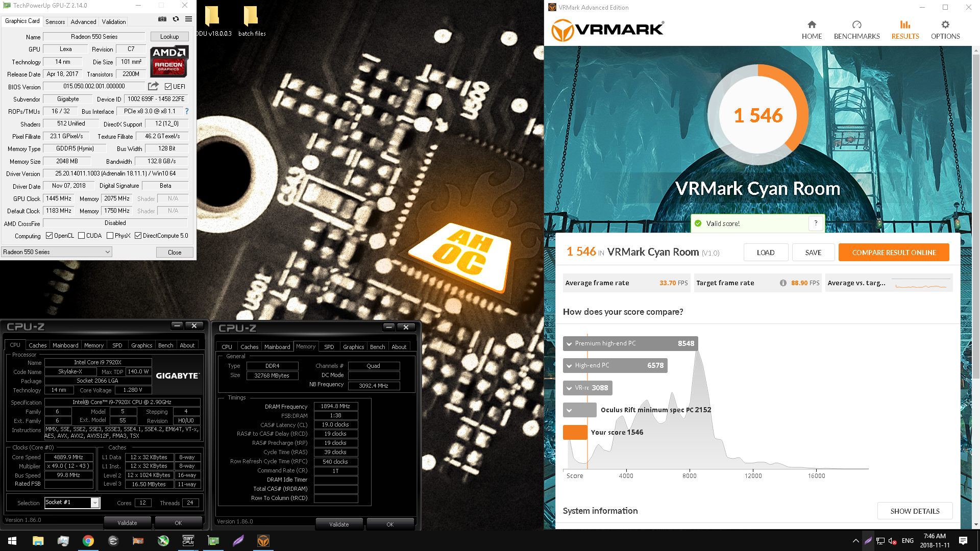Click the VRMark logo

(607, 30)
